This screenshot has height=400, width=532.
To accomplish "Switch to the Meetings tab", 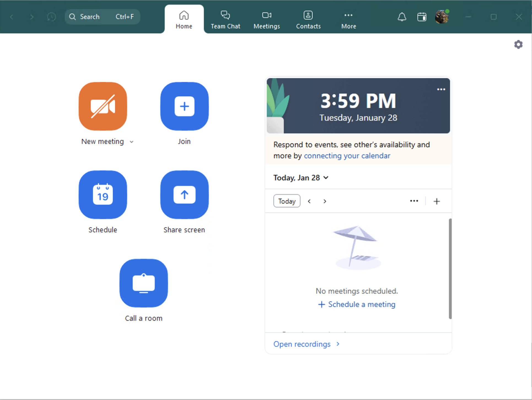I will click(267, 20).
